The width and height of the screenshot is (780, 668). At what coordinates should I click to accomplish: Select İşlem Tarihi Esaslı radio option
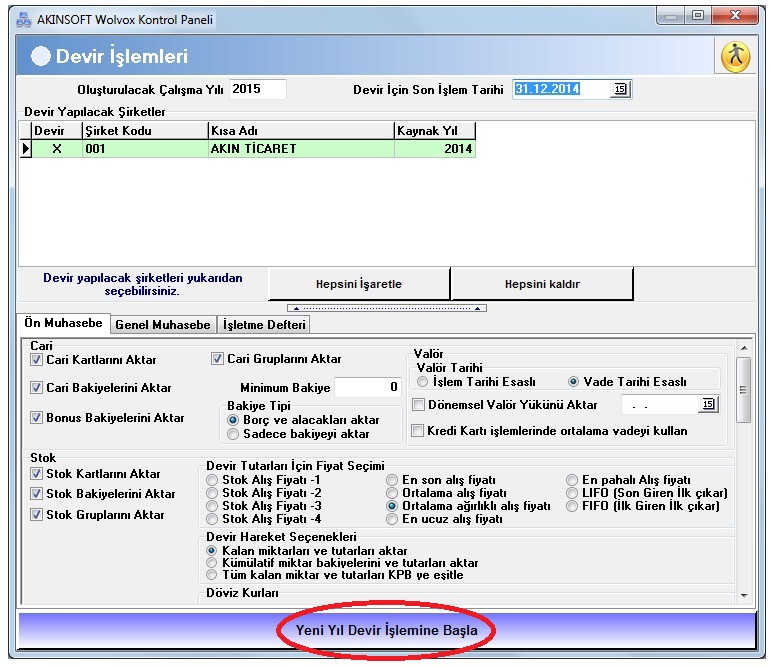[422, 382]
